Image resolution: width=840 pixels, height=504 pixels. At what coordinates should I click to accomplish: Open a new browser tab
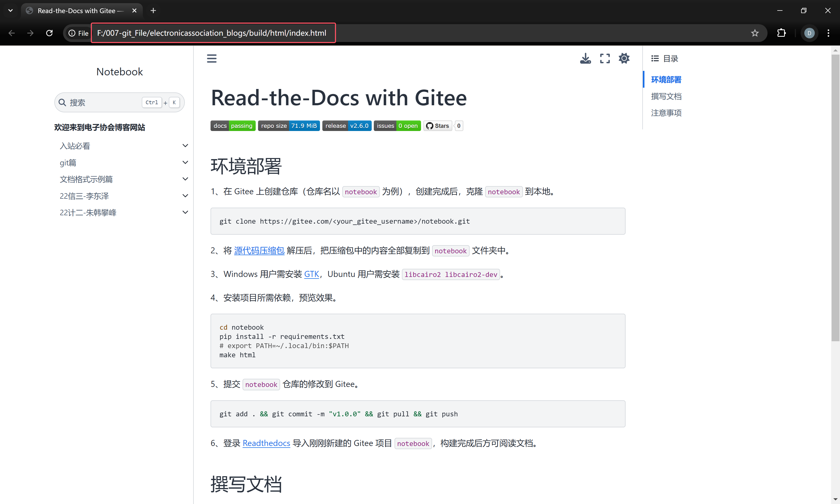pos(153,10)
